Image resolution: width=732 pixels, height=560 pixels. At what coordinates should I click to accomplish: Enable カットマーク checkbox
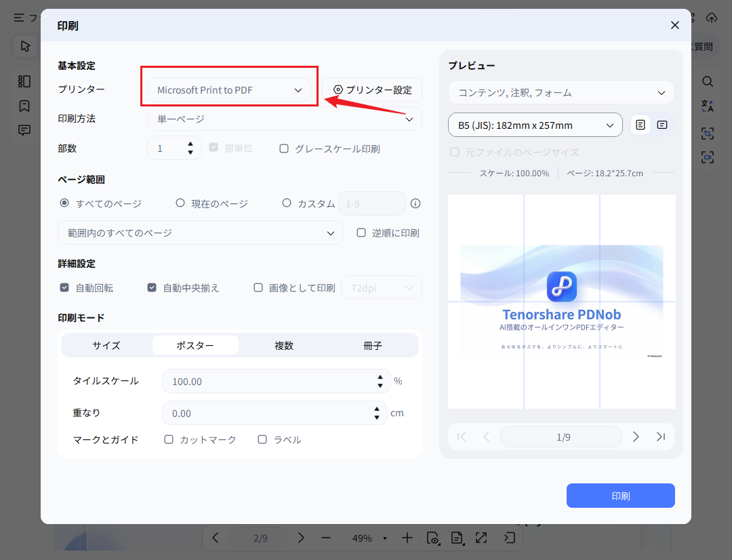point(169,439)
